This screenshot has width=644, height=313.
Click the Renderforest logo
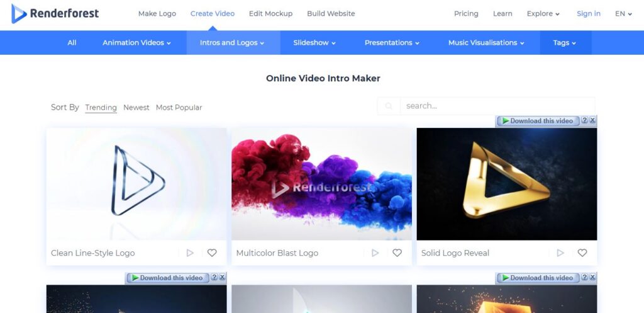[x=55, y=14]
